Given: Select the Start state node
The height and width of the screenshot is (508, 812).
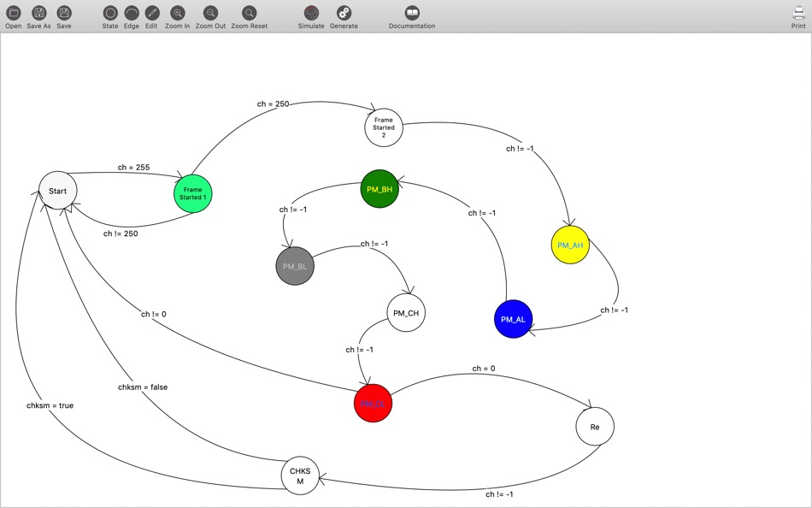Looking at the screenshot, I should tap(57, 191).
